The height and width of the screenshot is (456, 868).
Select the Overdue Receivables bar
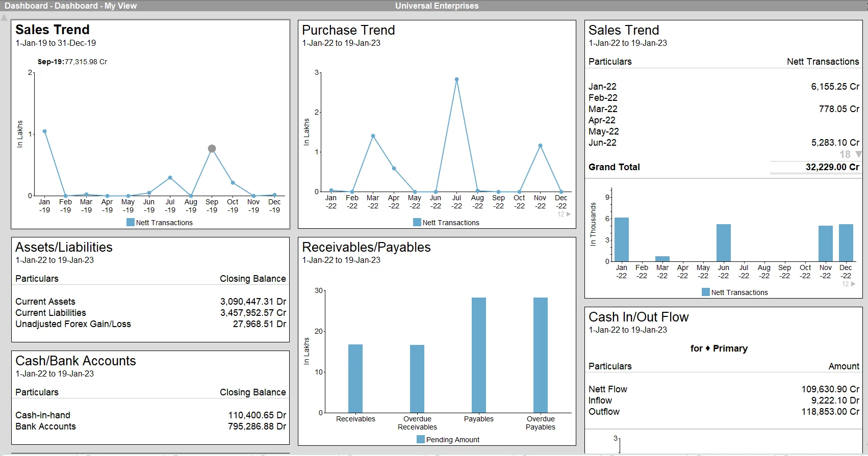417,379
